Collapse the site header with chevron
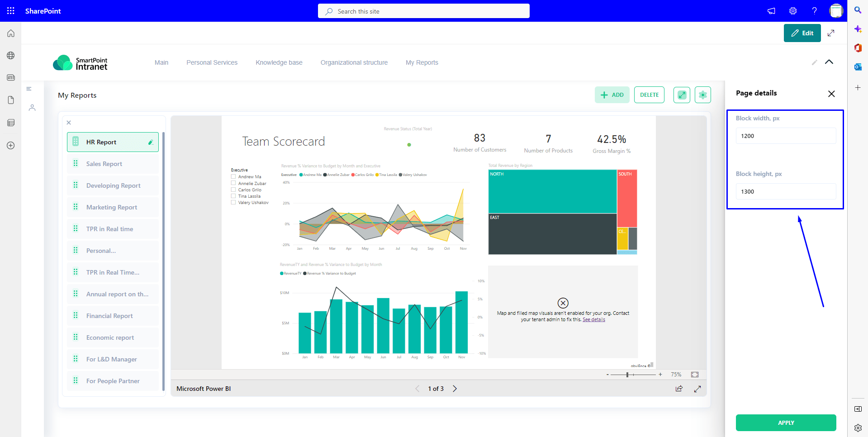This screenshot has height=437, width=868. click(x=829, y=62)
